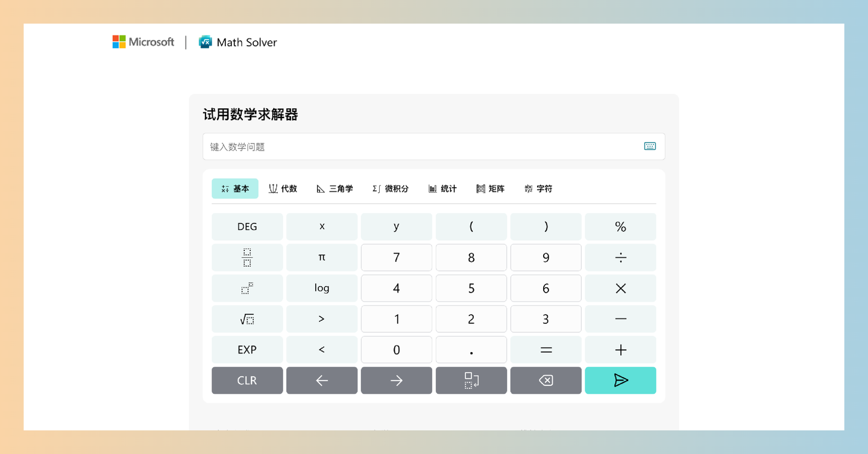This screenshot has height=454, width=868.
Task: Click the left arrow cursor key
Action: [x=322, y=380]
